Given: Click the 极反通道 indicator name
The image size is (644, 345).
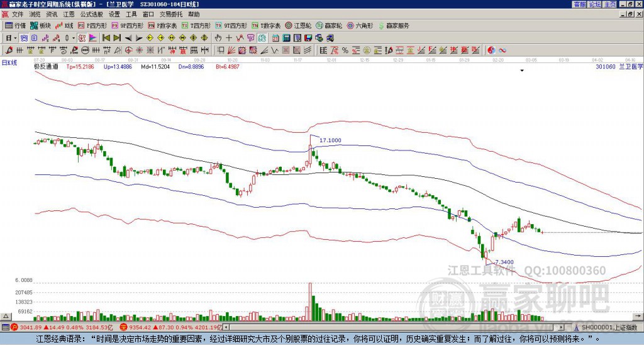Looking at the screenshot, I should pyautogui.click(x=46, y=66).
